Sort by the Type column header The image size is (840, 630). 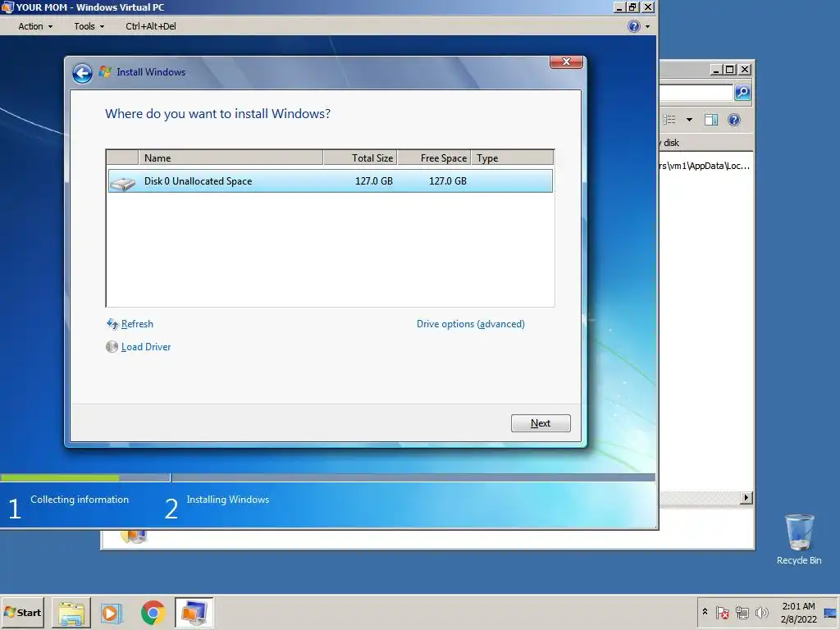pos(512,158)
